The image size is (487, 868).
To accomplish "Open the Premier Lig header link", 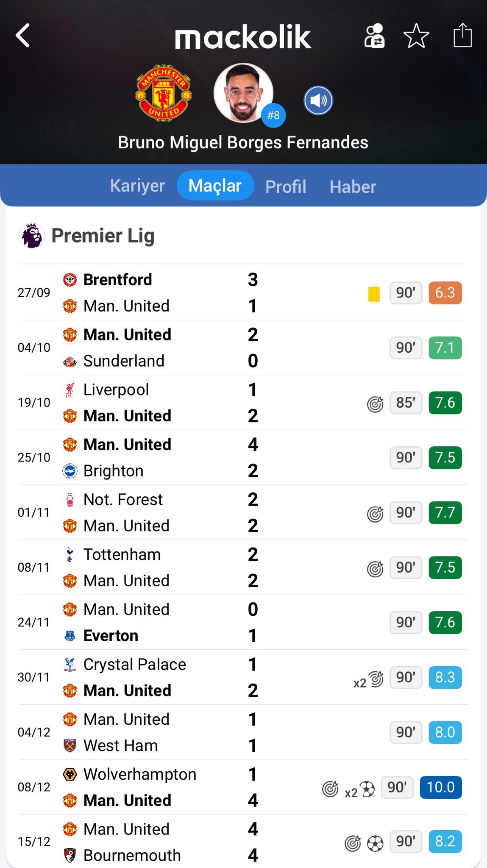I will pos(103,236).
